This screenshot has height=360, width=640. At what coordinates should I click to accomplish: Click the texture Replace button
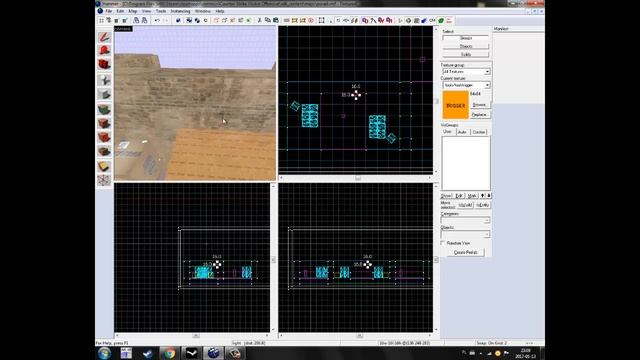point(479,115)
